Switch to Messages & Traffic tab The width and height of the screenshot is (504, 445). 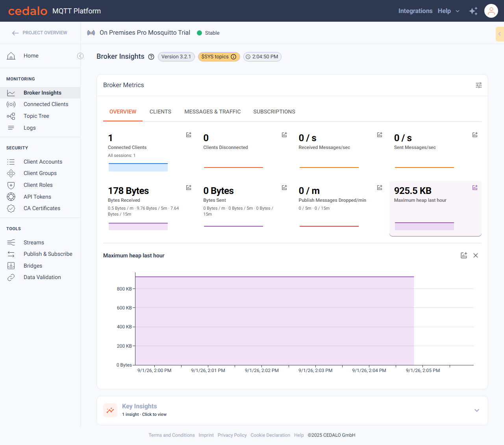click(x=213, y=112)
